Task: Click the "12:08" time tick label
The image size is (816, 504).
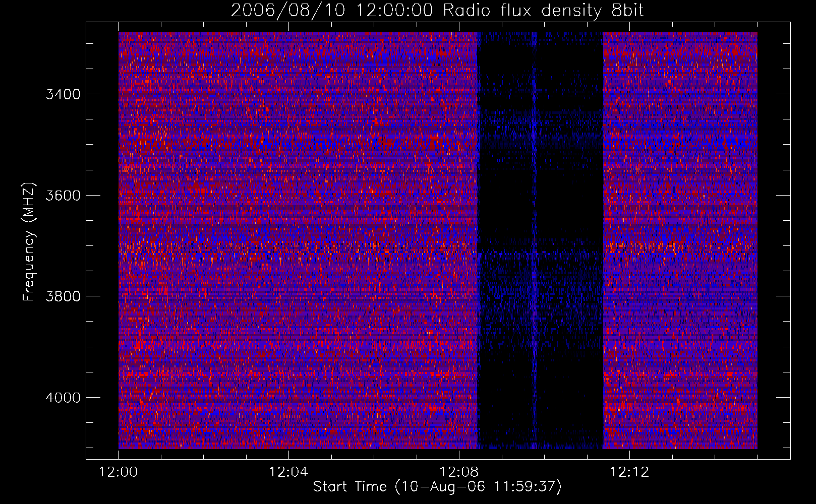Action: click(x=459, y=472)
